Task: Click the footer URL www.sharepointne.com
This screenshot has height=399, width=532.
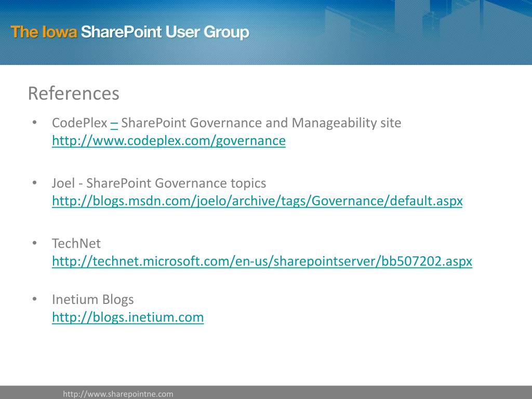Action: [x=118, y=394]
